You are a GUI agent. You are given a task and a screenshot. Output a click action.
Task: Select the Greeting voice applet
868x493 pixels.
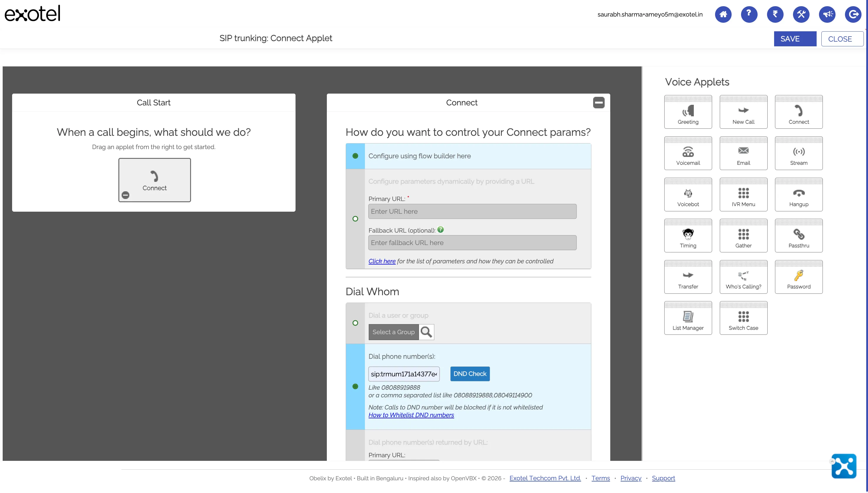(x=688, y=112)
